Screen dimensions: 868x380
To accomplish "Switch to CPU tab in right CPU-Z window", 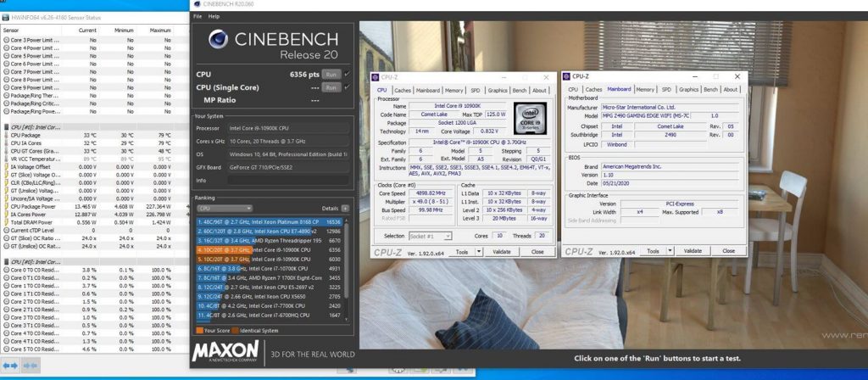I will click(x=573, y=89).
